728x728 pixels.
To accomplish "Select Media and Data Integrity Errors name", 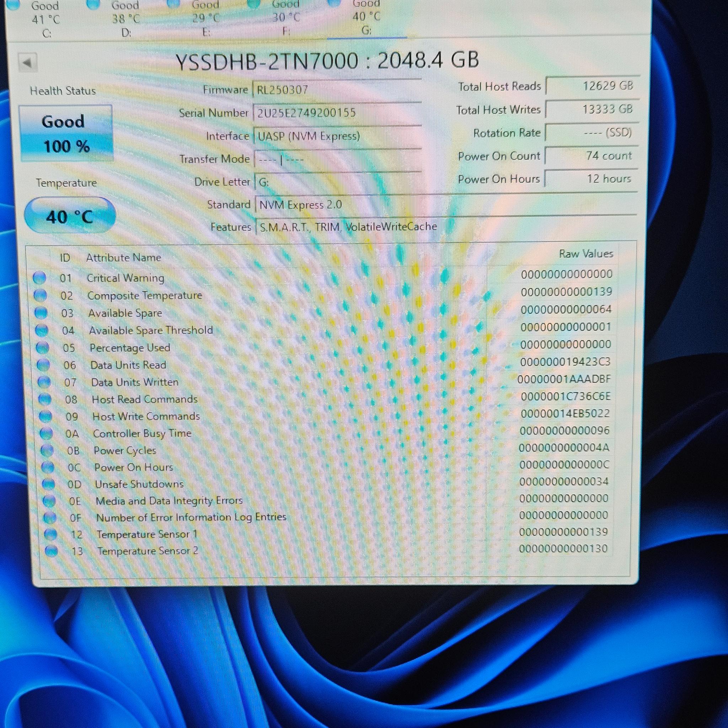I will (x=169, y=501).
